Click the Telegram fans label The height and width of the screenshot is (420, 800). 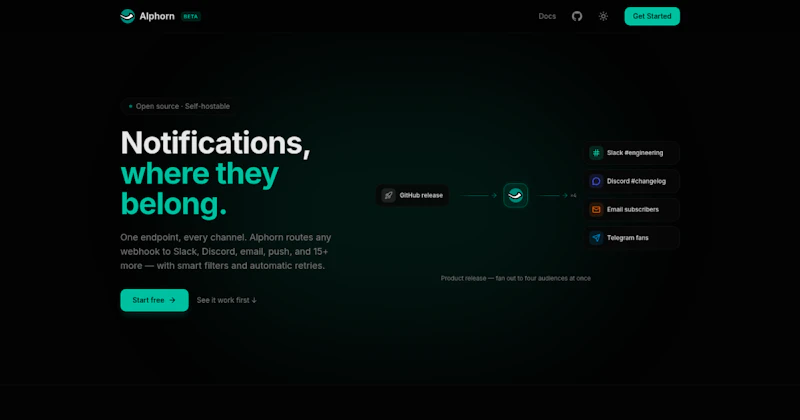628,238
